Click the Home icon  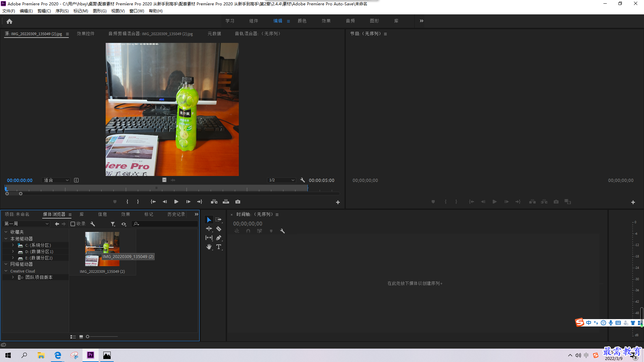[9, 21]
